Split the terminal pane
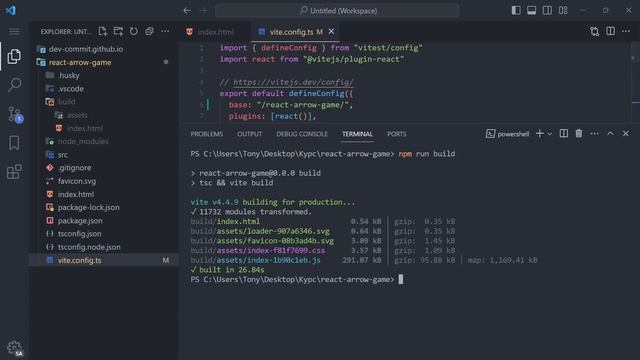The width and height of the screenshot is (640, 360). pos(564,134)
